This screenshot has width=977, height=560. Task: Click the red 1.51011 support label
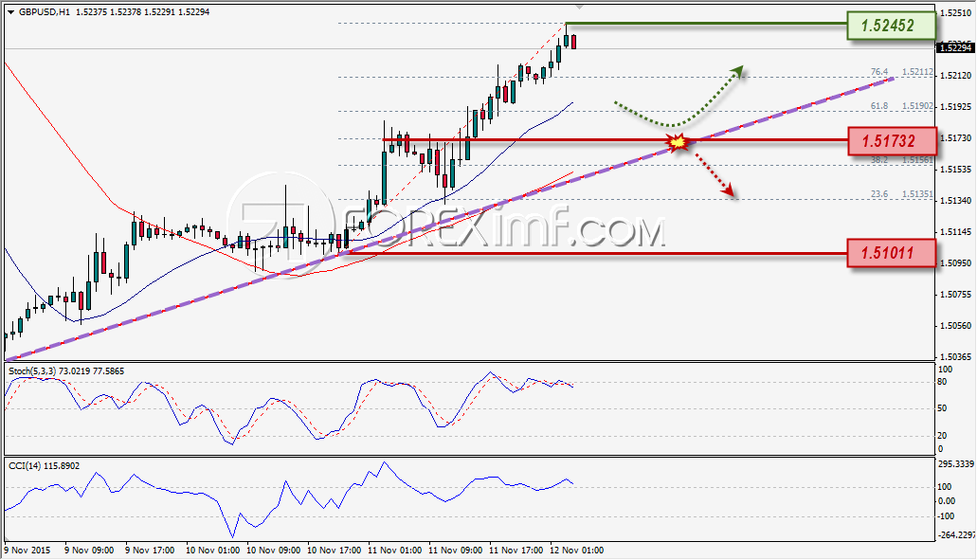[x=891, y=253]
